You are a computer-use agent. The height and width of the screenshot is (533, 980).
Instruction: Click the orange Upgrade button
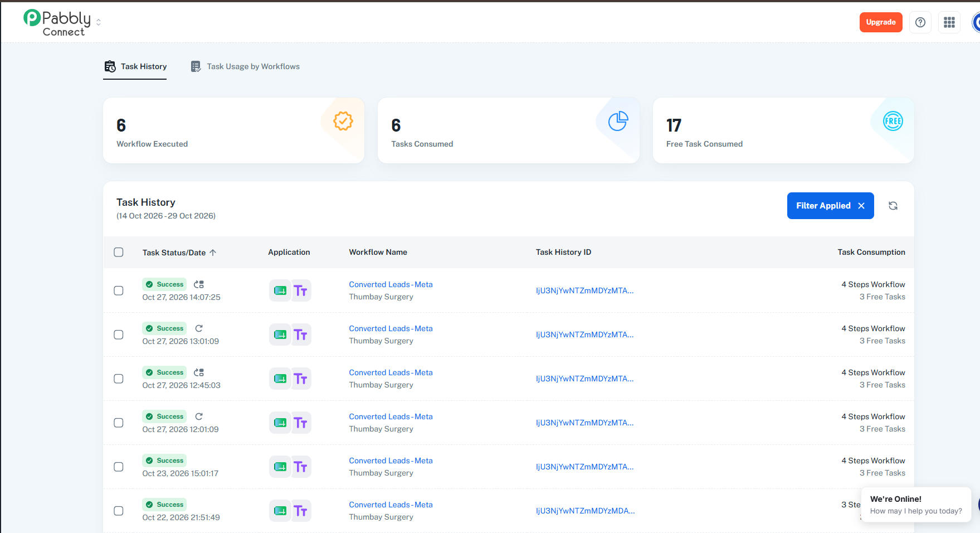tap(881, 22)
